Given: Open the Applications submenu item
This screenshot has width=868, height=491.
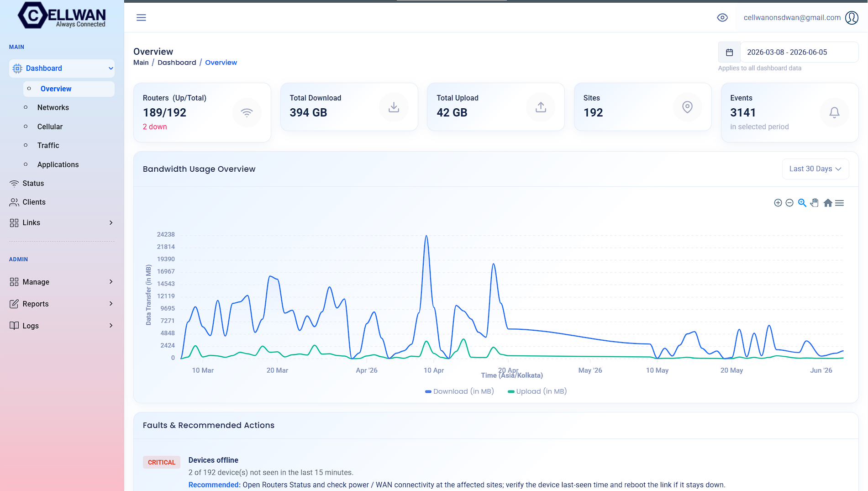Looking at the screenshot, I should [58, 165].
